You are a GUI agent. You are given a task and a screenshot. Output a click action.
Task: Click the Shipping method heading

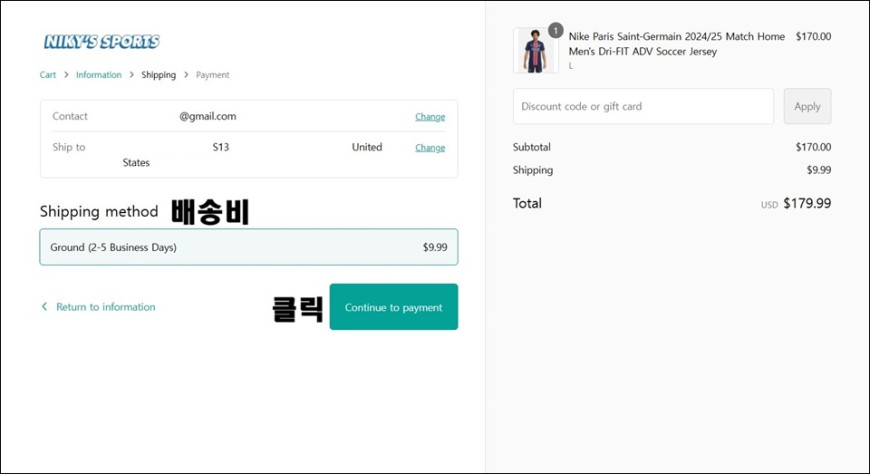(99, 211)
